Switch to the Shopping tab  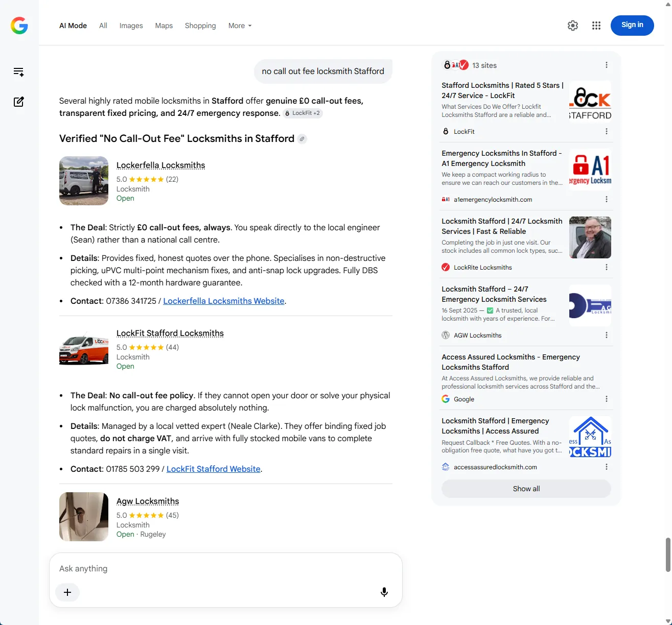200,26
